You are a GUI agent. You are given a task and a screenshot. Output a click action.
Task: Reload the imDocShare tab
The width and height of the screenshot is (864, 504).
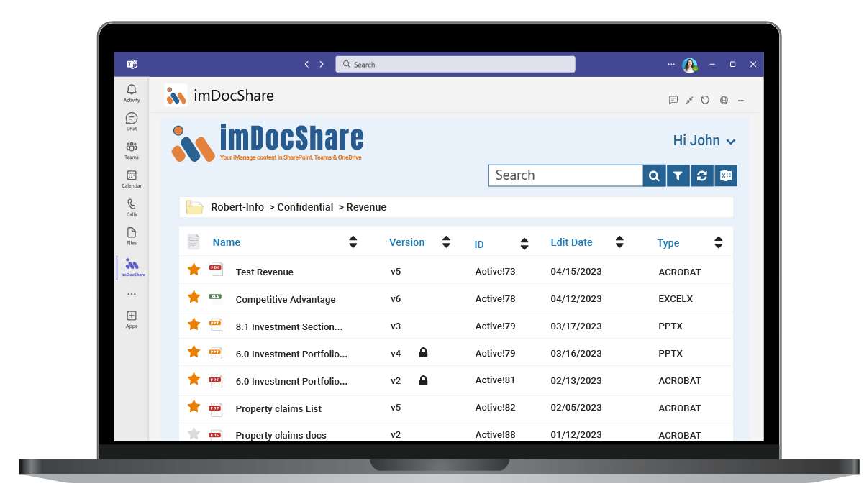pos(706,100)
